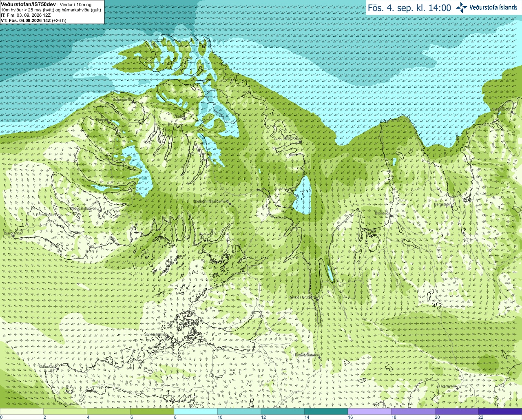Image resolution: width=522 pixels, height=420 pixels.
Task: Click the Patreksfjörður station marker
Action: pos(60,217)
